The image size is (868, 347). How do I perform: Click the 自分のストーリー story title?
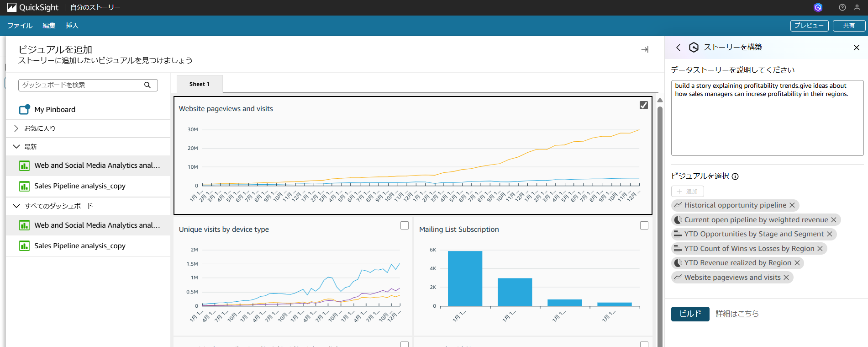pyautogui.click(x=95, y=7)
